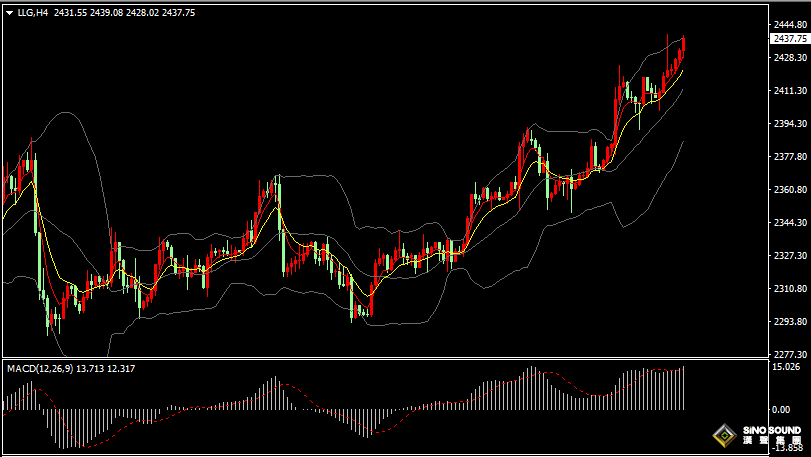
Task: Click the 2277.30 price axis label
Action: [789, 355]
